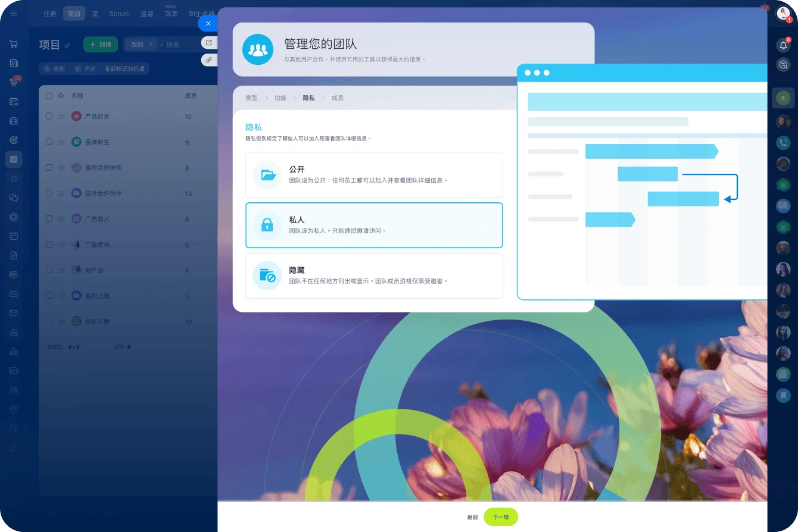The width and height of the screenshot is (798, 532).
Task: Open the shopping cart icon in left sidebar
Action: point(14,43)
